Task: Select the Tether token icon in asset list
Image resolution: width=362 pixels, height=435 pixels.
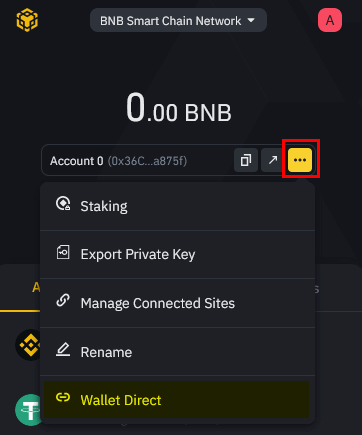Action: 28,410
